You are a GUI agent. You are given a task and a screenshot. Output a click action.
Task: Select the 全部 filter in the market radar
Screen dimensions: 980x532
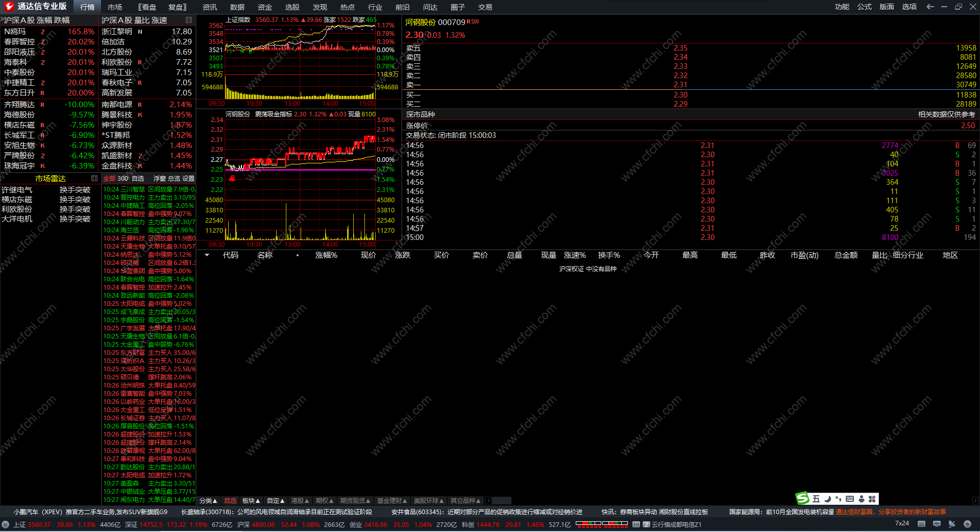109,179
